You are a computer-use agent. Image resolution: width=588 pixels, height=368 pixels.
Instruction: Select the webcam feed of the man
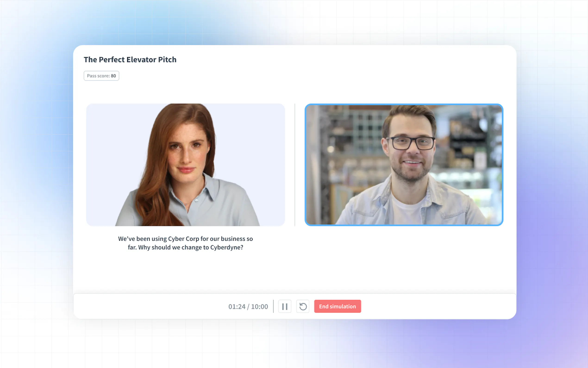tap(404, 165)
